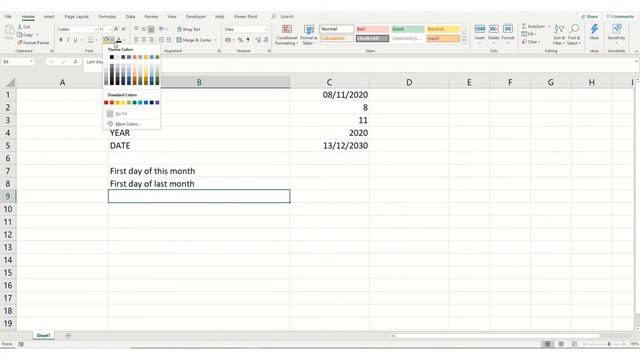Center text horizontally with the Center icon

point(143,40)
